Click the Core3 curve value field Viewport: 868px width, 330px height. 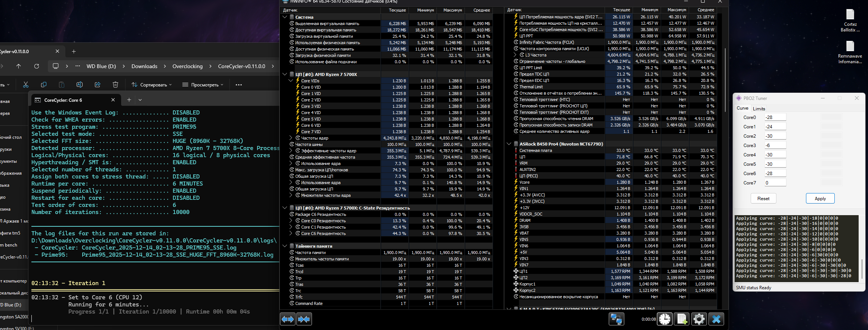click(x=775, y=146)
